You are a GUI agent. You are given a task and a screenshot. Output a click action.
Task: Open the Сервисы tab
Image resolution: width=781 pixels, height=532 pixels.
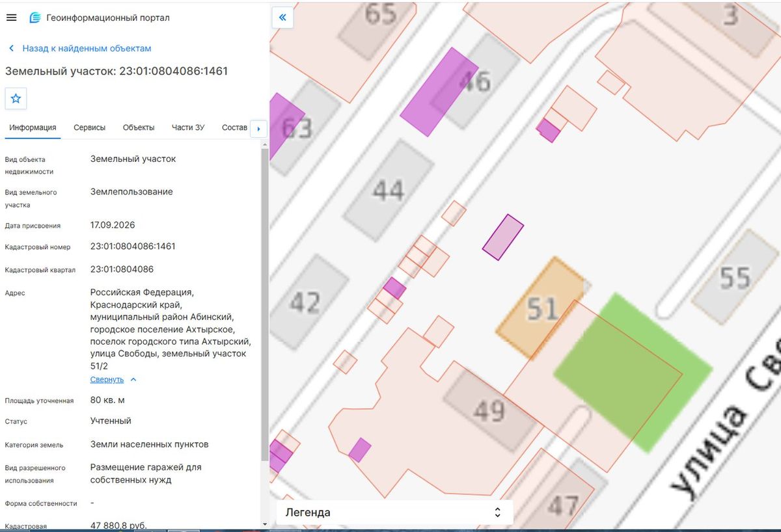coord(90,127)
